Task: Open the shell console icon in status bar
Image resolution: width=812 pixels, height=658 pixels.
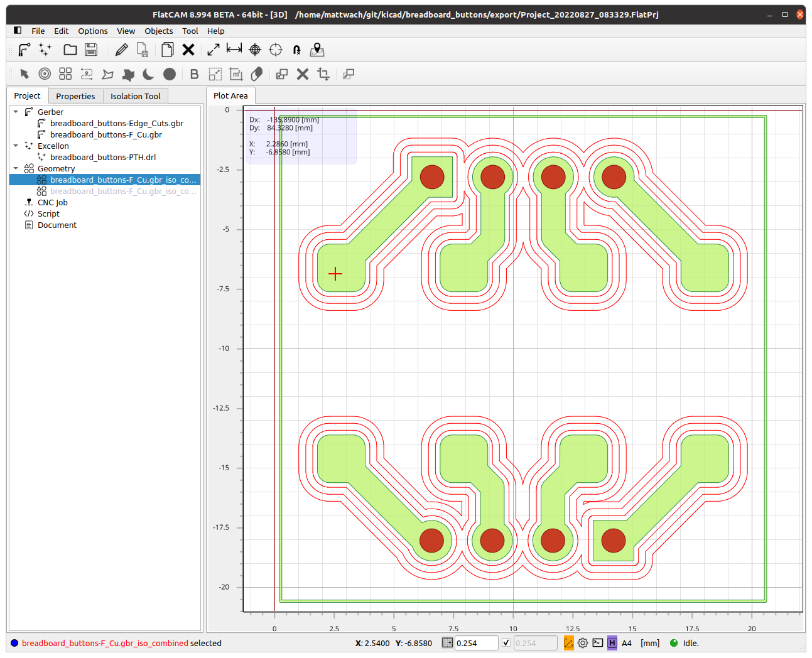Action: pyautogui.click(x=597, y=643)
